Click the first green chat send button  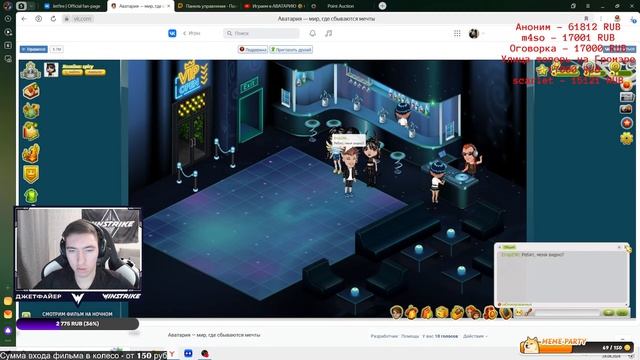(x=609, y=313)
